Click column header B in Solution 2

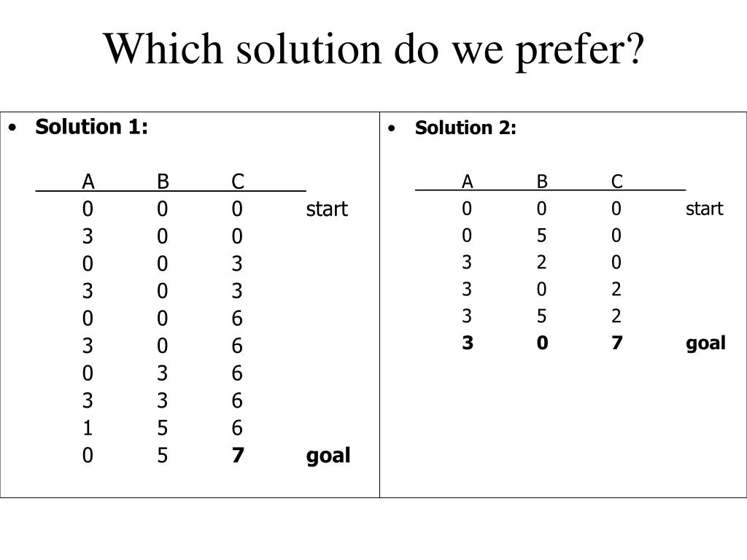pyautogui.click(x=542, y=182)
